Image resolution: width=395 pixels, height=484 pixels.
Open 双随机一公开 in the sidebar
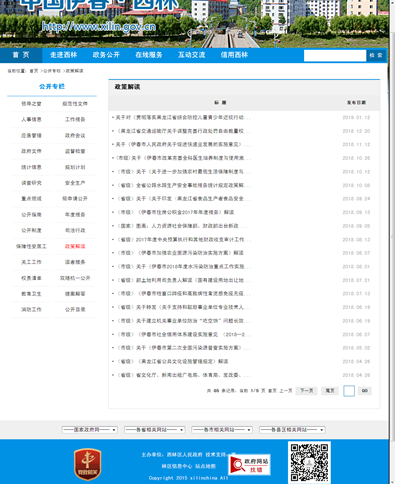(75, 278)
